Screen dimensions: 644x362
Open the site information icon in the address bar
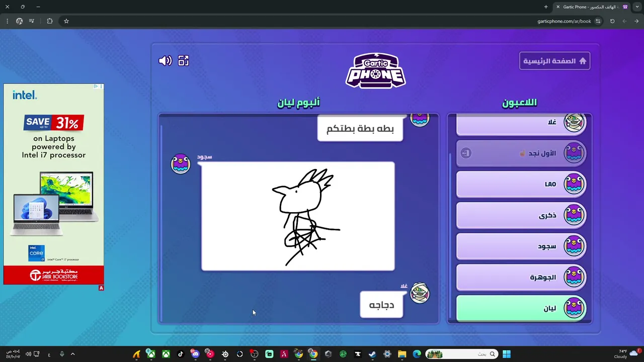coord(598,21)
